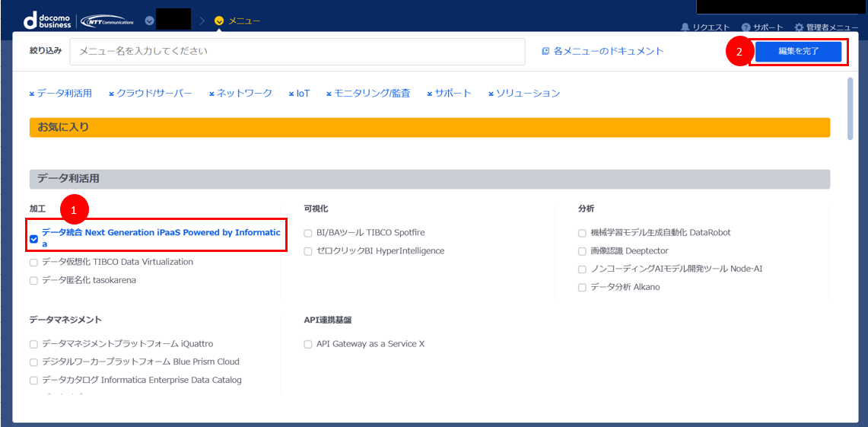Tick the API Gateway as a Service X checkbox

click(x=308, y=344)
